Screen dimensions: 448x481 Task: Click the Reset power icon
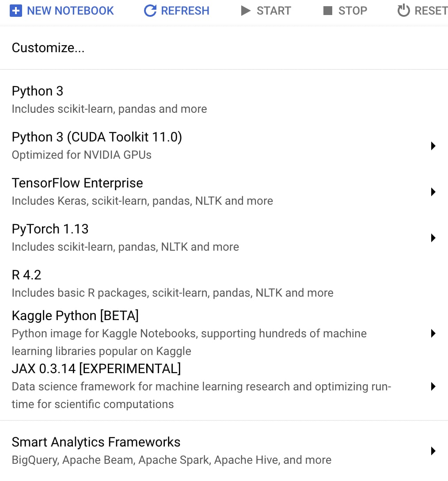[403, 11]
